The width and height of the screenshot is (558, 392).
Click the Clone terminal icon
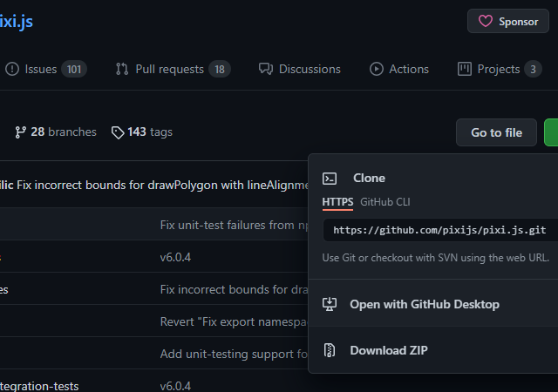pyautogui.click(x=330, y=179)
